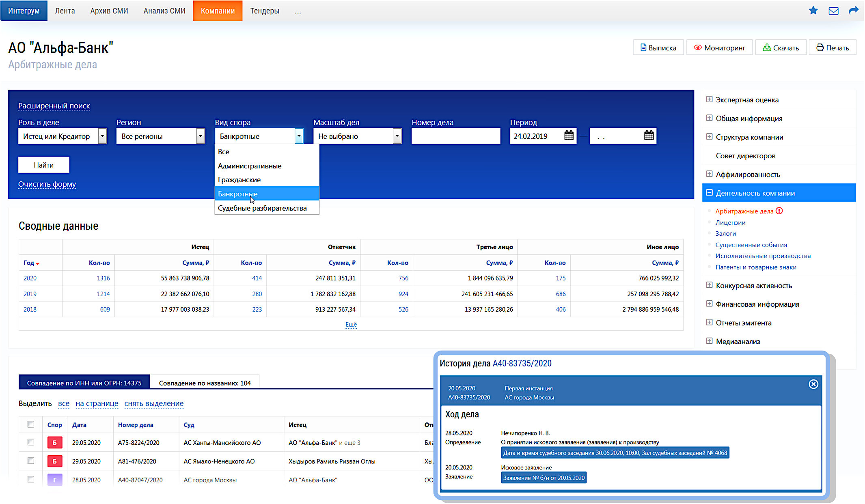Viewport: 865px width, 504px height.
Task: Check the row for case А81-476/2020
Action: 31,461
